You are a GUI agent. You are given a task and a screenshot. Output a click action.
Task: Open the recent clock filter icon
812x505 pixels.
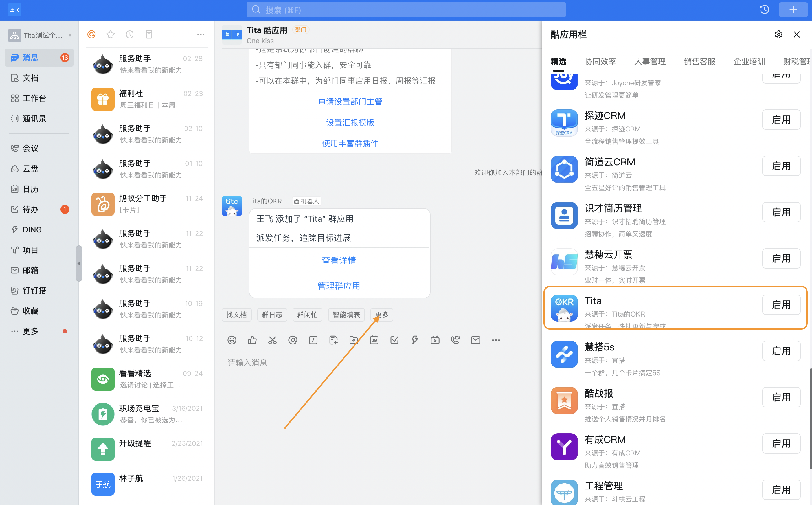tap(130, 34)
